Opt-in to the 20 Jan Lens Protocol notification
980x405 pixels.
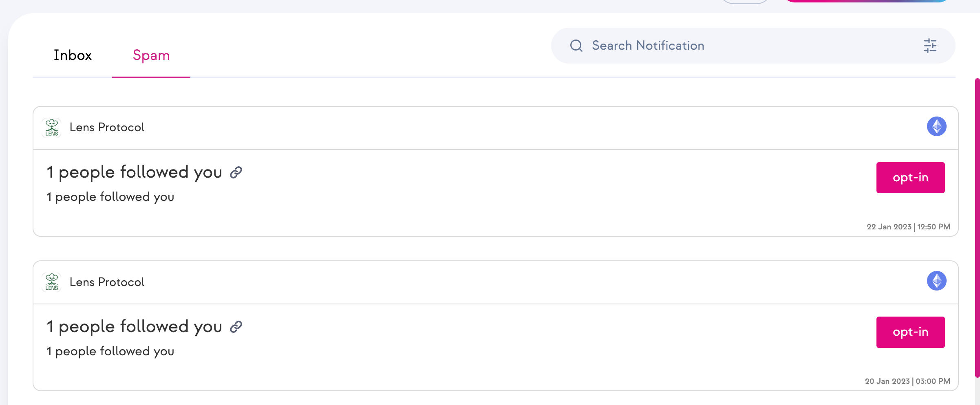coord(910,332)
